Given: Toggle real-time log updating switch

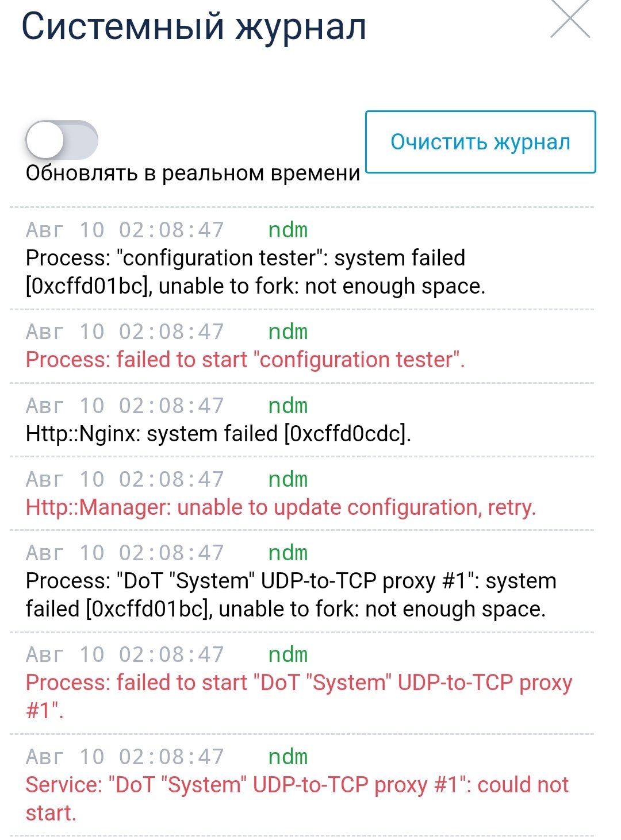Looking at the screenshot, I should [62, 140].
